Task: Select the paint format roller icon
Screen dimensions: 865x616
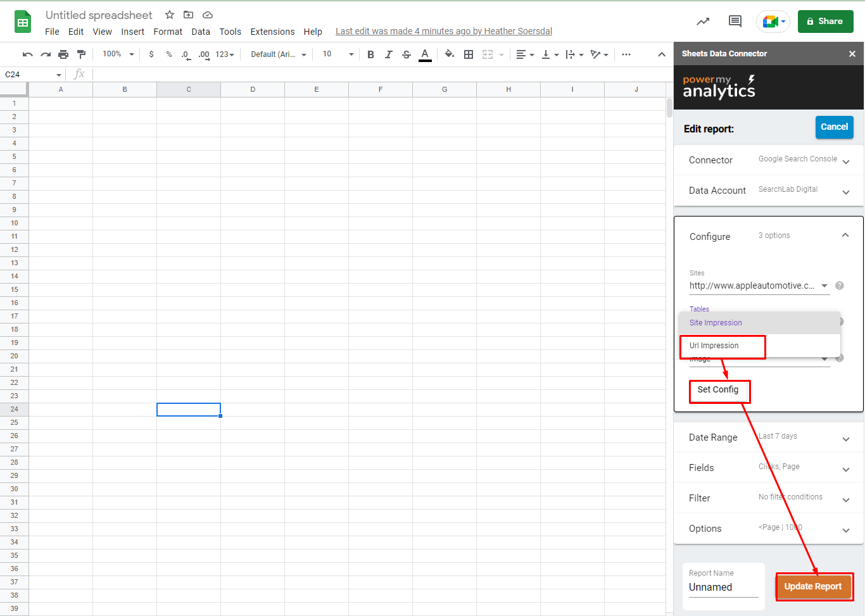Action: pos(81,54)
